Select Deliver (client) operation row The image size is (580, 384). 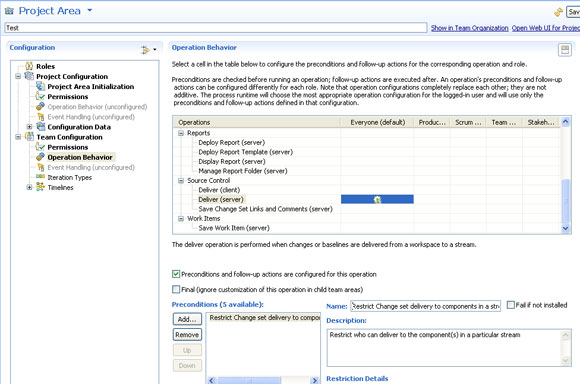pos(219,190)
